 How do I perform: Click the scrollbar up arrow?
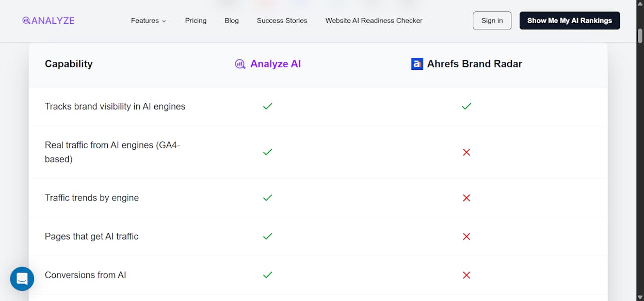[x=640, y=4]
